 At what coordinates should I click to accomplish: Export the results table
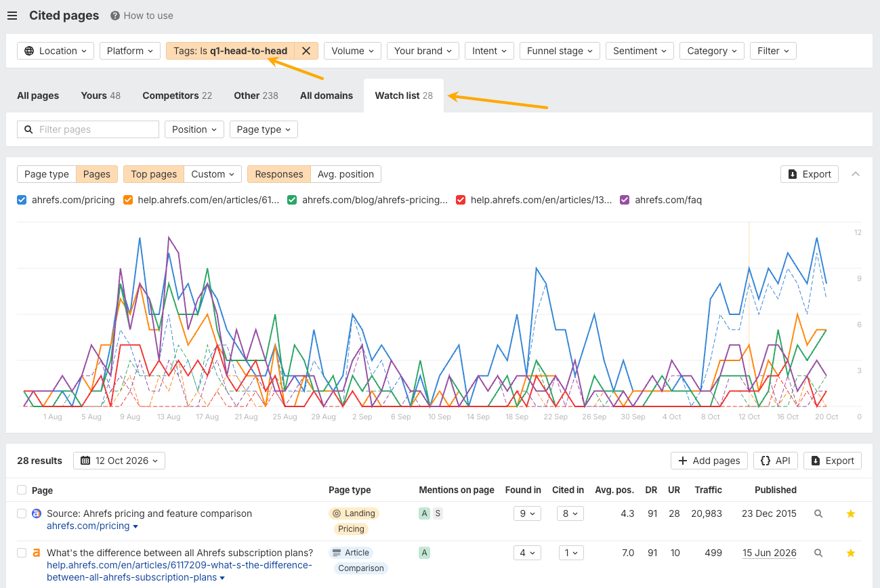pos(833,461)
